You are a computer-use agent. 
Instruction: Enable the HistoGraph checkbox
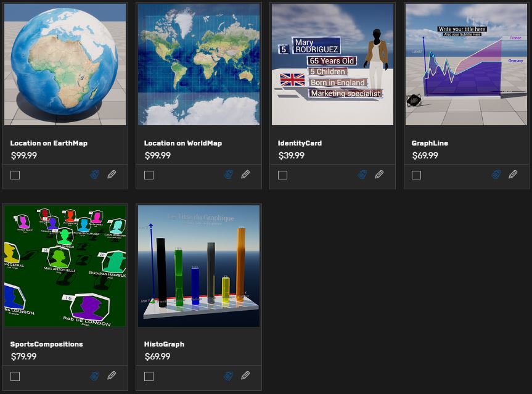[x=149, y=376]
